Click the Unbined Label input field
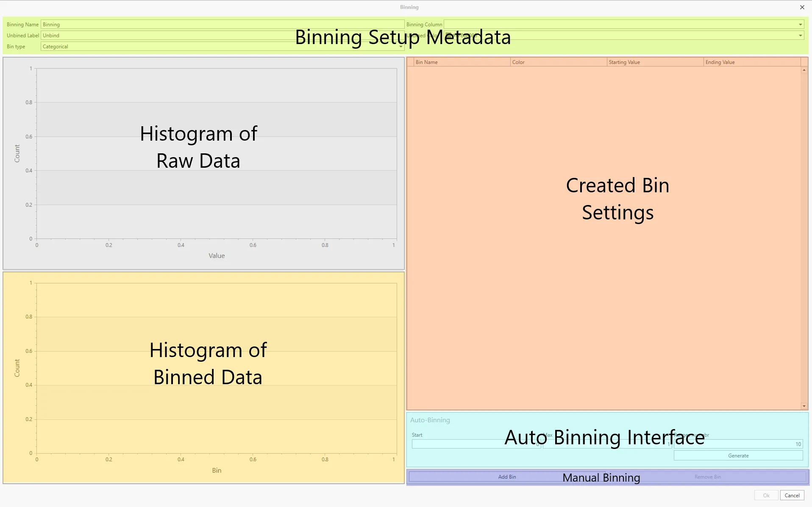The image size is (812, 507). (222, 36)
